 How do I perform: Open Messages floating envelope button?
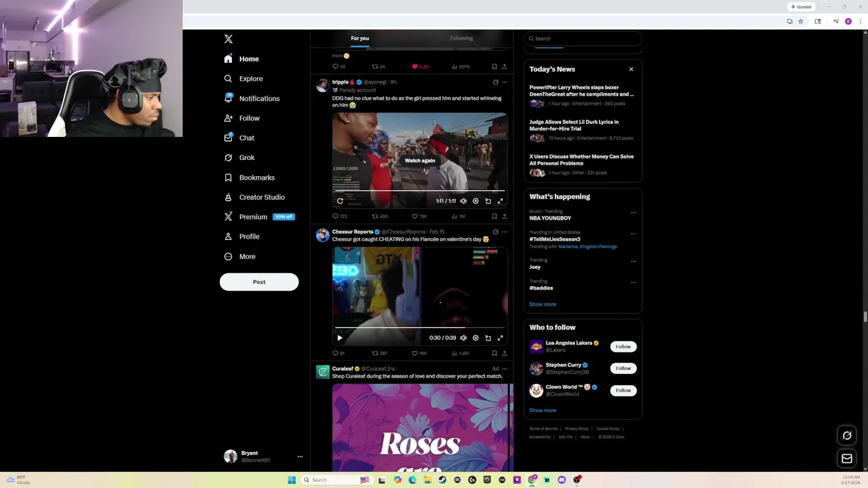(847, 459)
